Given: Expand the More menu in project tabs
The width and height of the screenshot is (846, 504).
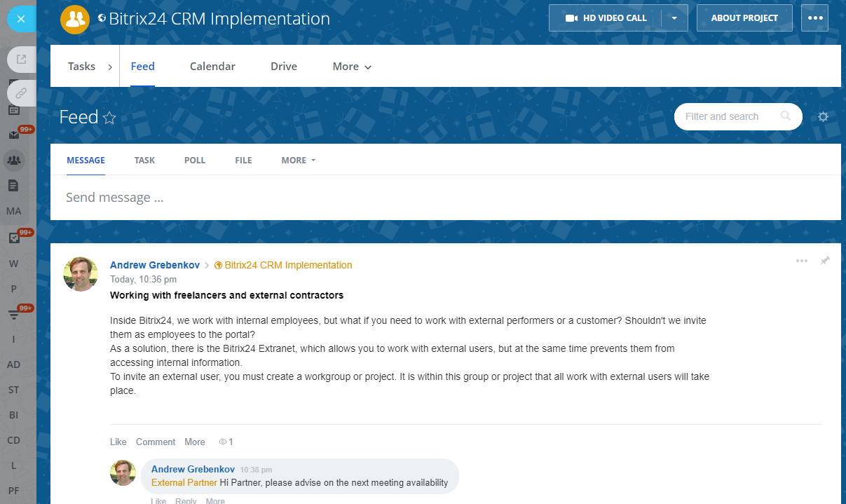Looking at the screenshot, I should click(x=352, y=67).
